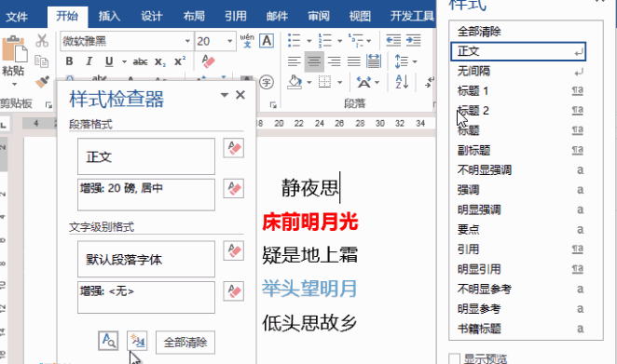617x364 pixels.
Task: Open the Reveal Formatting button in Style Inspector
Action: (x=108, y=341)
